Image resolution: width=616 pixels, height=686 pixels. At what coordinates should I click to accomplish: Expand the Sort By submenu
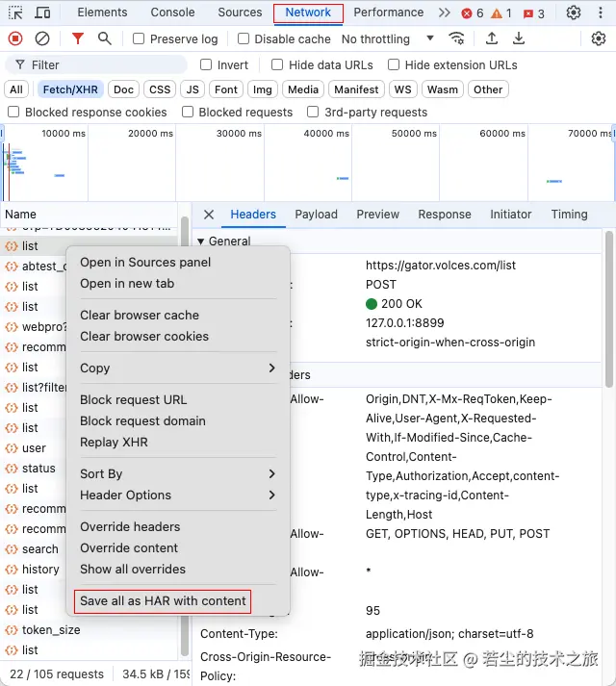(178, 473)
